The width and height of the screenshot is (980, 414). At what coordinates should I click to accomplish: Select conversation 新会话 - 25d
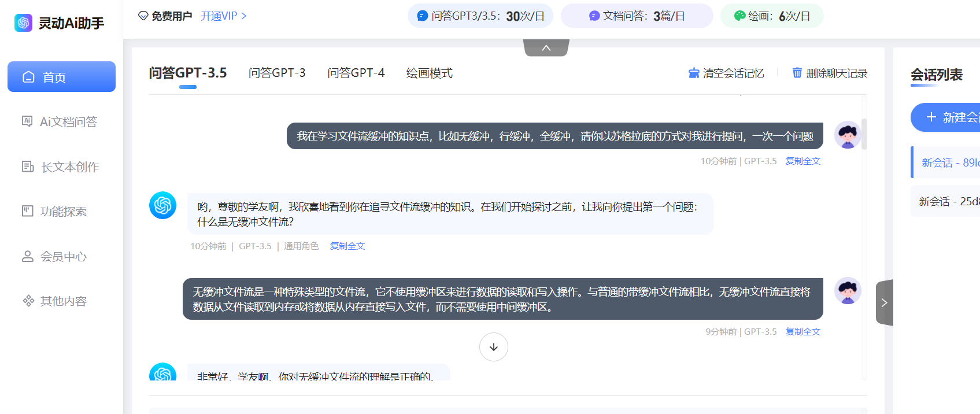coord(945,201)
